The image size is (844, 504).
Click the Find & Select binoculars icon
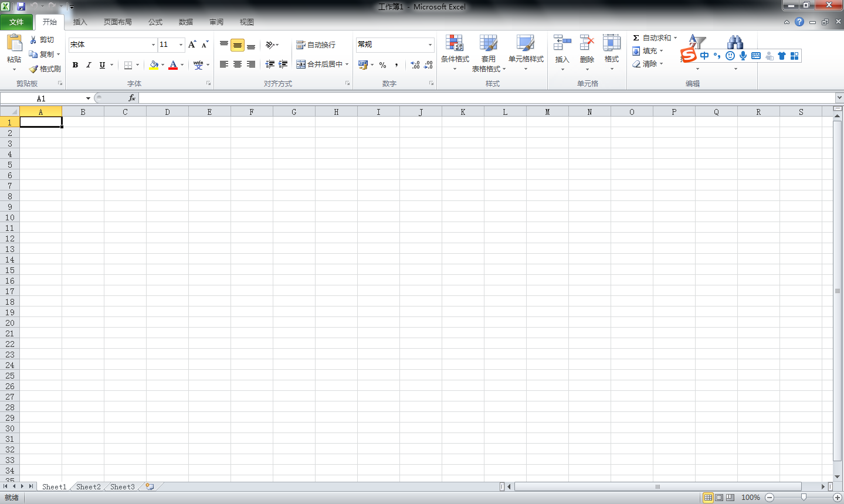click(735, 43)
